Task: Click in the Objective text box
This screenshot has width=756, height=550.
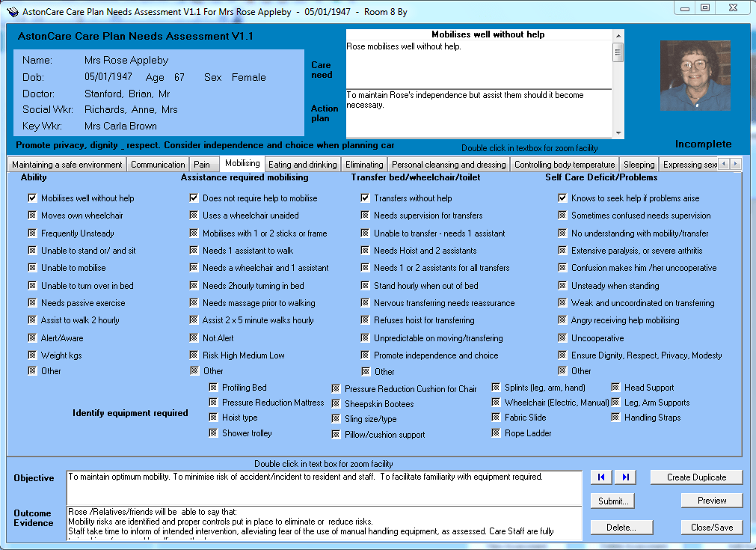Action: 324,488
